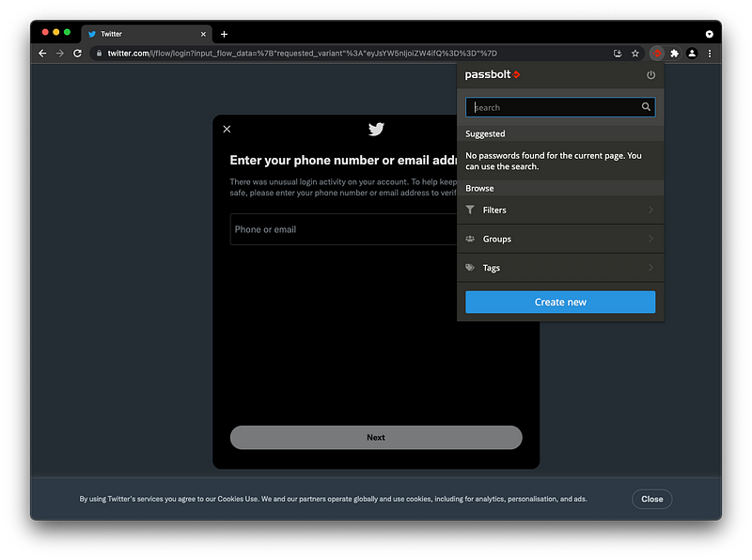Open the Chrome extensions puzzle icon
This screenshot has width=752, height=560.
click(x=674, y=54)
